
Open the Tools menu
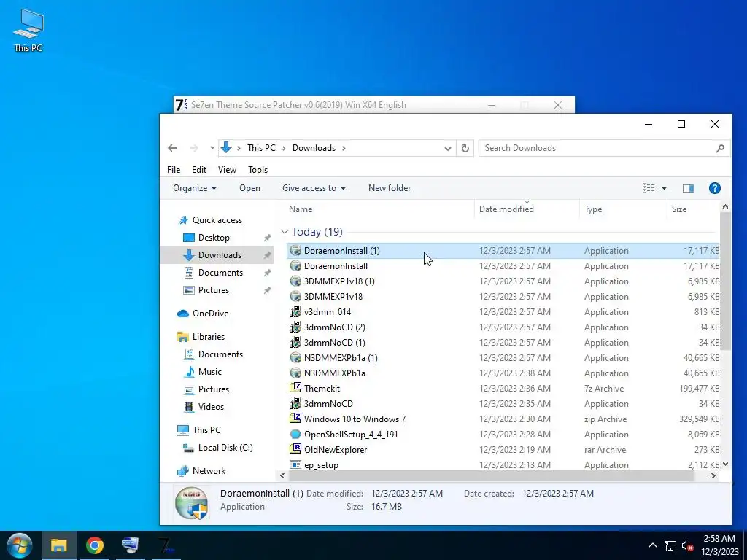(x=258, y=169)
